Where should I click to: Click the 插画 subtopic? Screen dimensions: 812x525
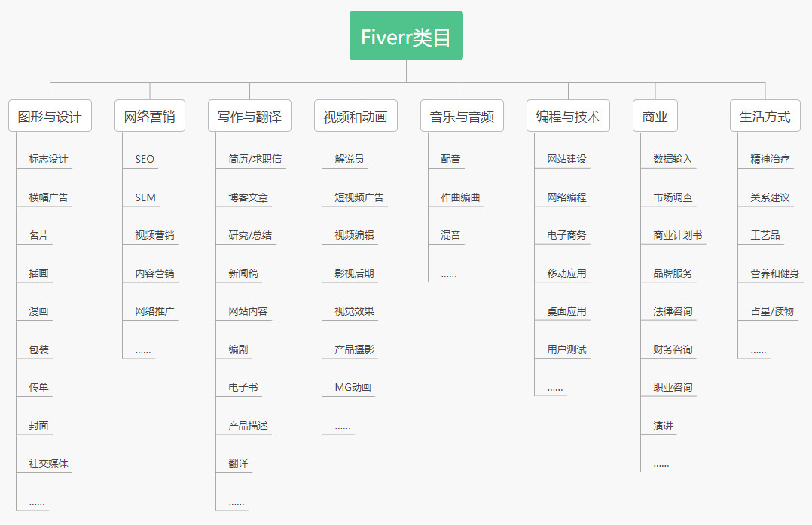click(38, 273)
